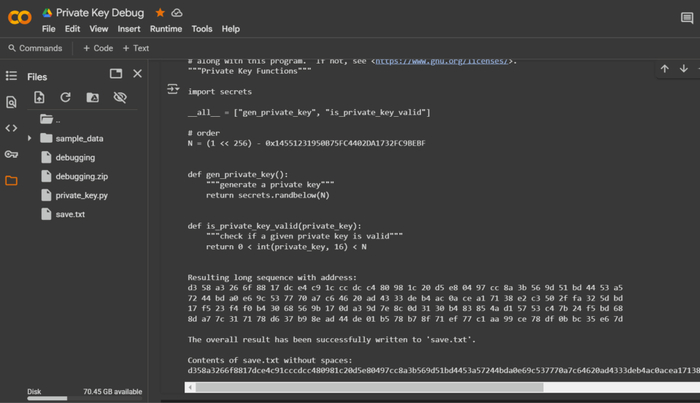Expand the sample_data folder
This screenshot has width=700, height=403.
[x=30, y=139]
